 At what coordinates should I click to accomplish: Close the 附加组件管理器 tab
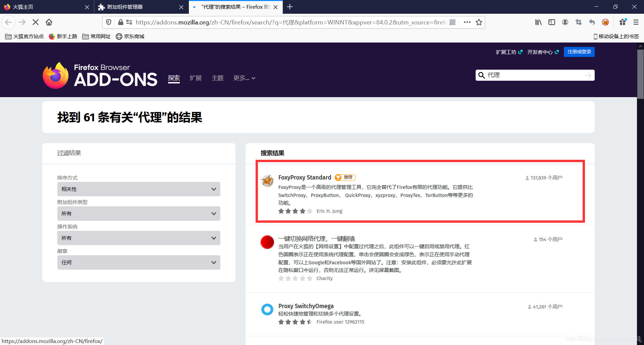181,7
